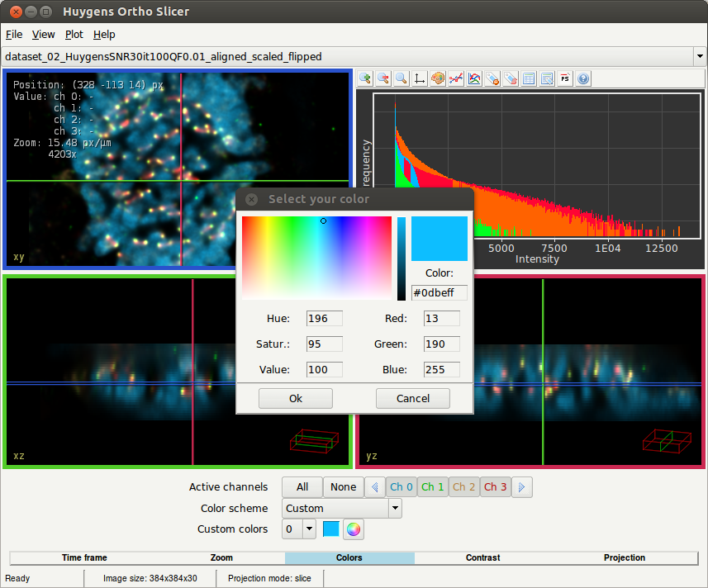The image size is (708, 588).
Task: Open the Plot menu
Action: (74, 35)
